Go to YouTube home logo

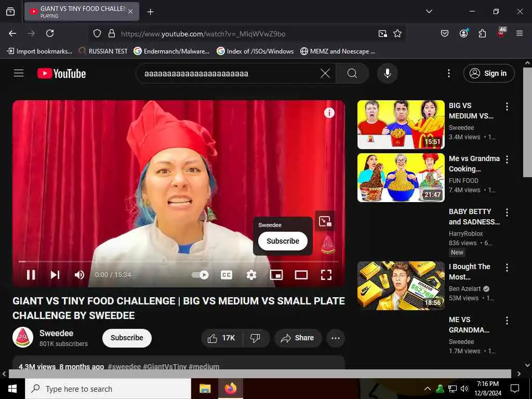pyautogui.click(x=61, y=73)
